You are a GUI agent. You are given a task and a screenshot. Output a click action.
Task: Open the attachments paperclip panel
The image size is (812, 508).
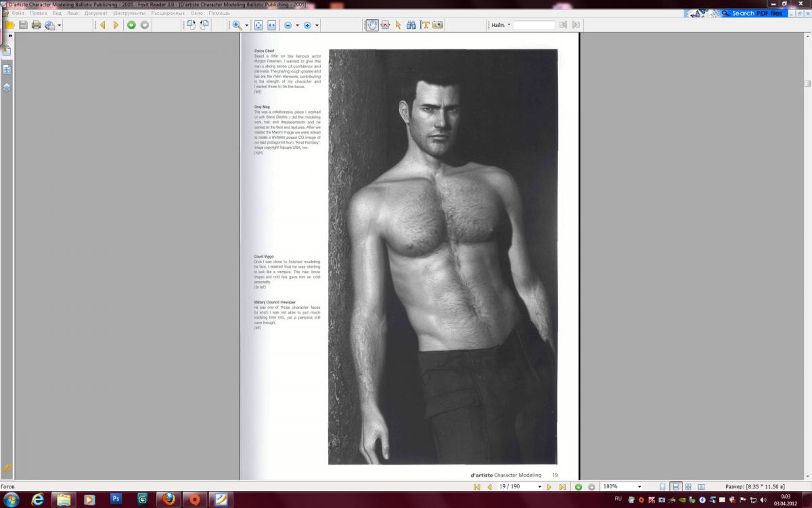click(x=6, y=468)
